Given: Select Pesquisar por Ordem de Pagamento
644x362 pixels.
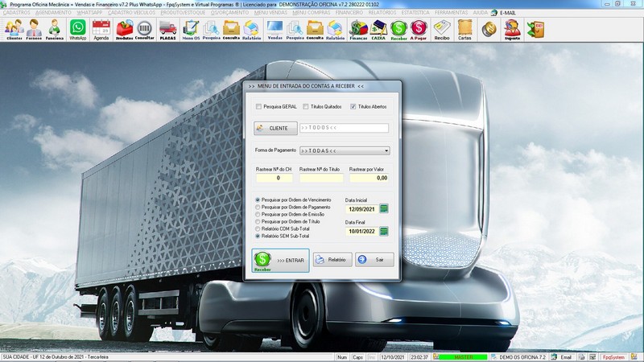Looking at the screenshot, I should [x=258, y=208].
